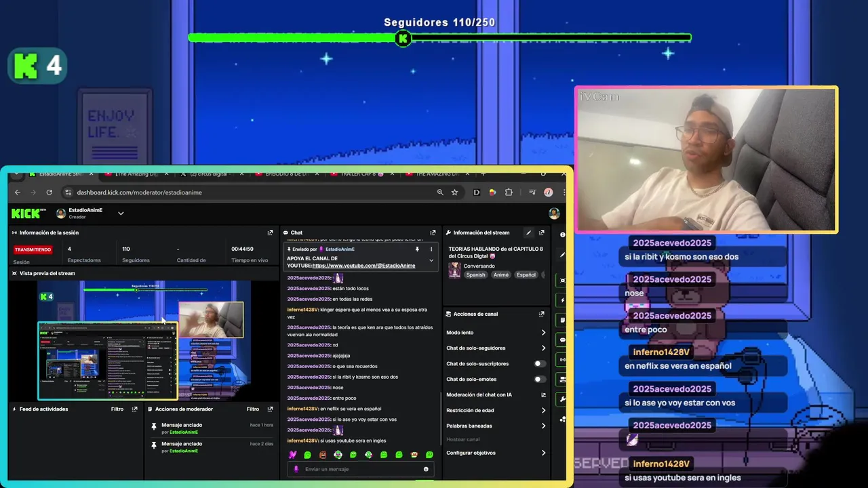Open the Chrome profile avatar
868x488 pixels.
pos(548,192)
